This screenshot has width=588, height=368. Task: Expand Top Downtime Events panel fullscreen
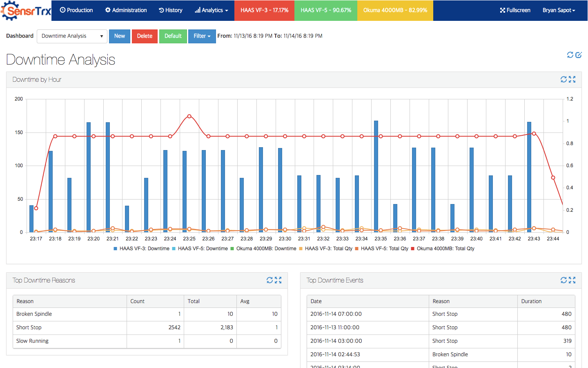572,280
